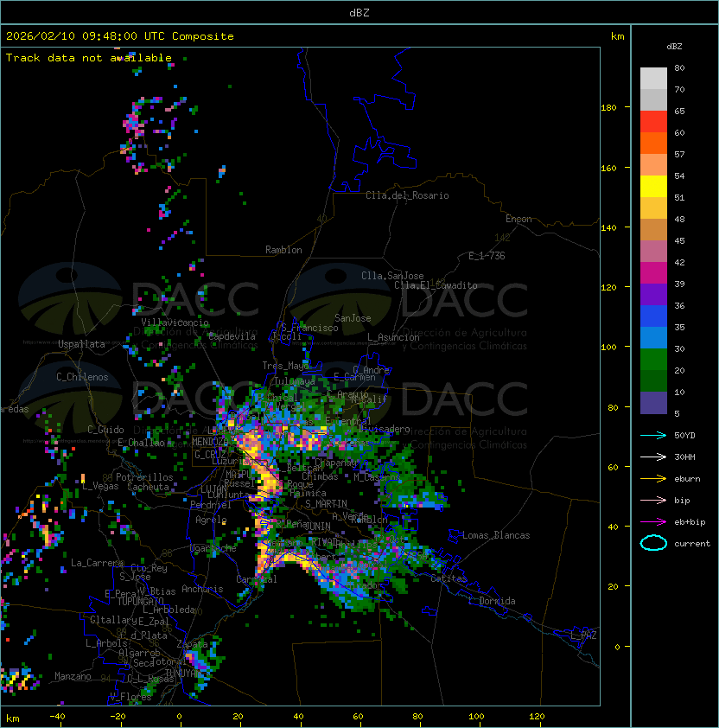
Task: Pick the slate purple bottom swatch of scale
Action: [x=653, y=403]
